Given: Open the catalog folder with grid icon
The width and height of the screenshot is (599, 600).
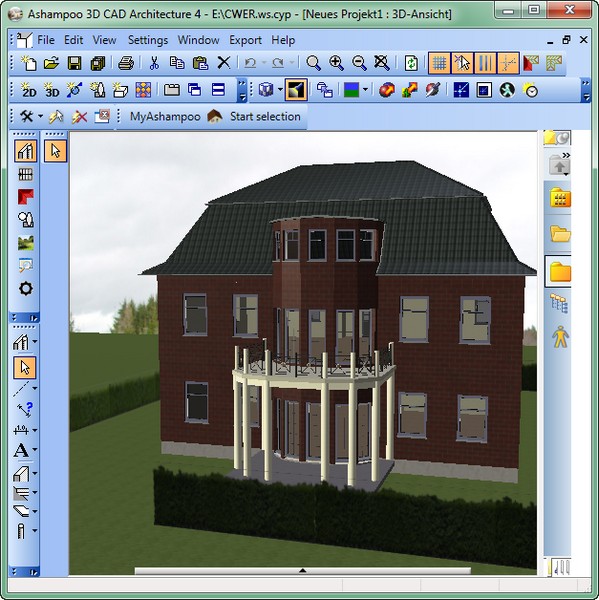Looking at the screenshot, I should click(560, 198).
